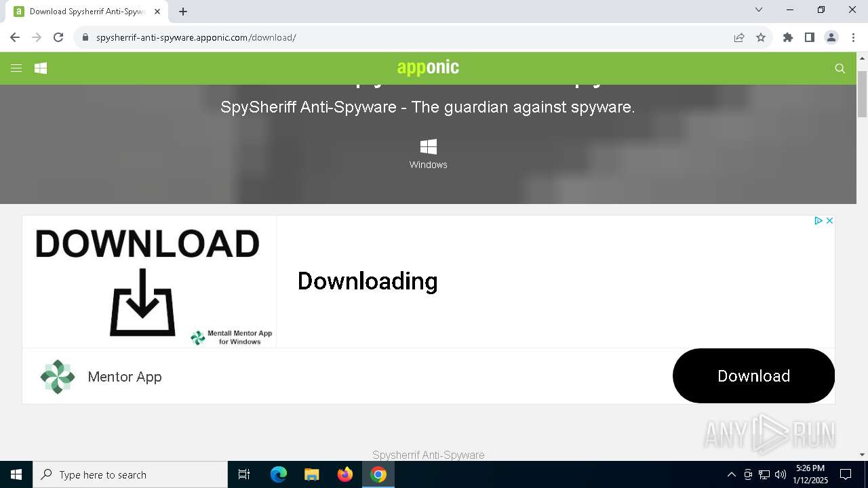Bookmark this tab with star icon

tap(761, 37)
